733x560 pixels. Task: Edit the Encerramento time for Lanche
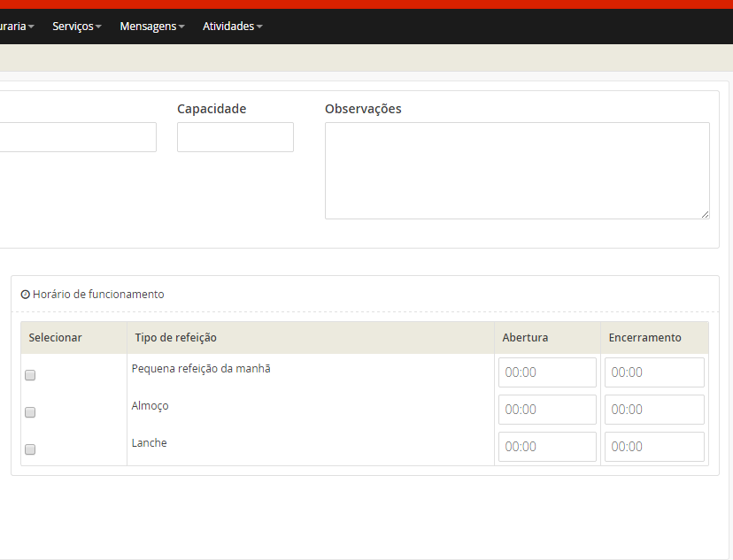click(x=654, y=447)
